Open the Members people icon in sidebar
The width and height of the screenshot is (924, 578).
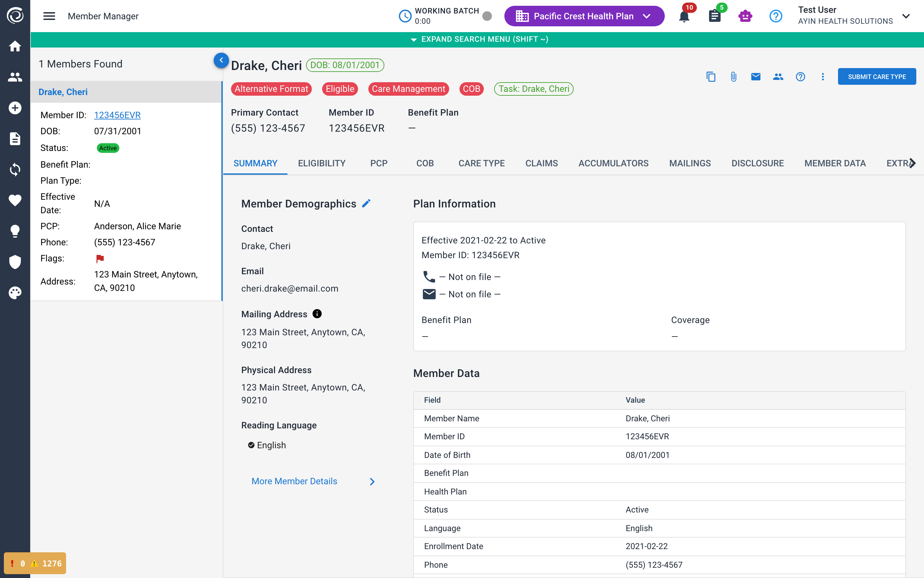click(x=15, y=77)
